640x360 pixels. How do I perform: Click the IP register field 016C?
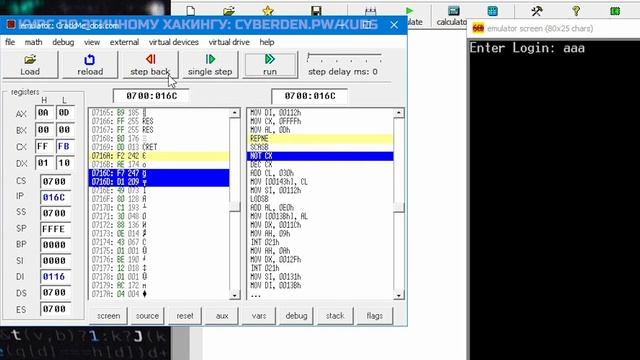(x=55, y=197)
